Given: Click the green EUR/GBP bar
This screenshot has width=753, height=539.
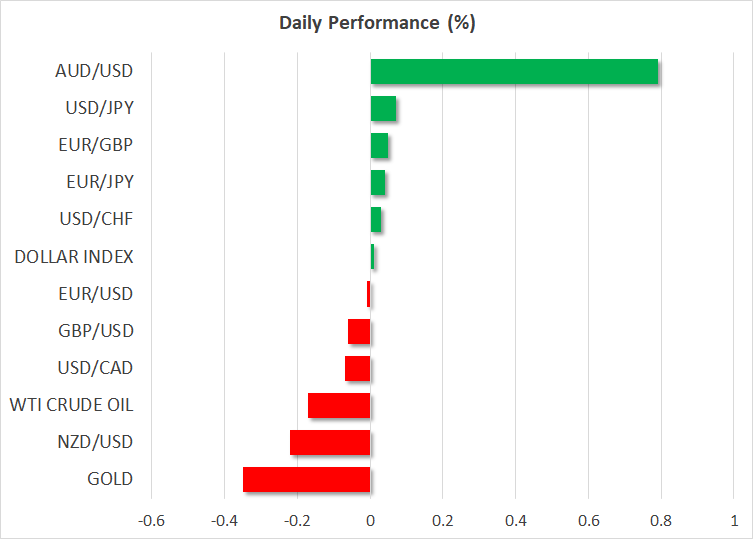Looking at the screenshot, I should [379, 146].
